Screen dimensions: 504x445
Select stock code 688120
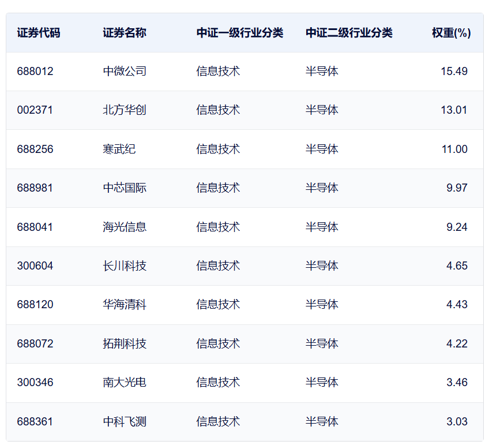[35, 305]
